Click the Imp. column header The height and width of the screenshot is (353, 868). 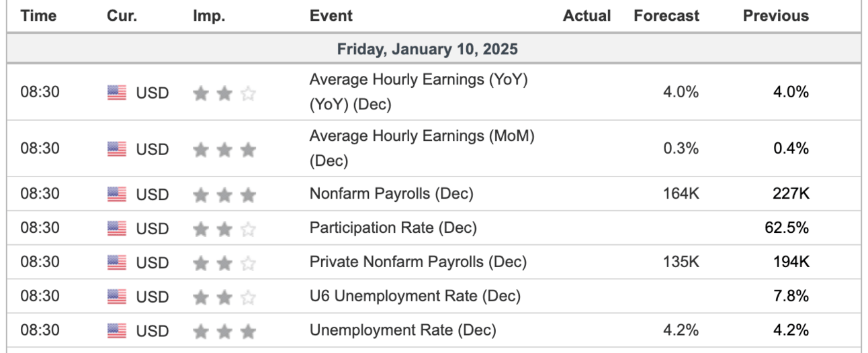point(209,15)
